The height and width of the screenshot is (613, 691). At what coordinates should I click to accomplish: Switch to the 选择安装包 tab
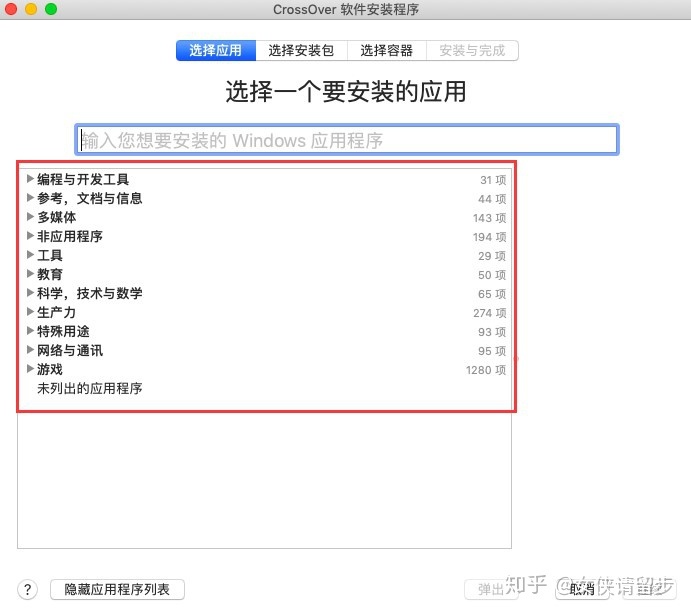(301, 50)
